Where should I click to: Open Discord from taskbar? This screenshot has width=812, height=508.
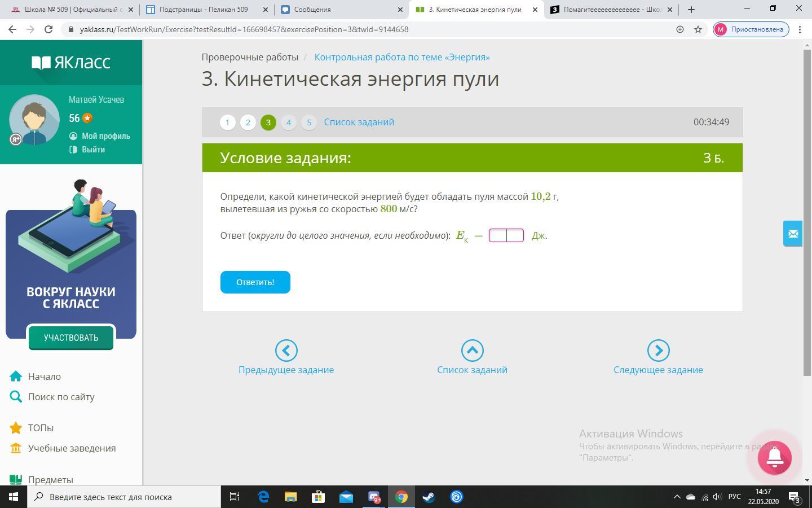pos(374,497)
